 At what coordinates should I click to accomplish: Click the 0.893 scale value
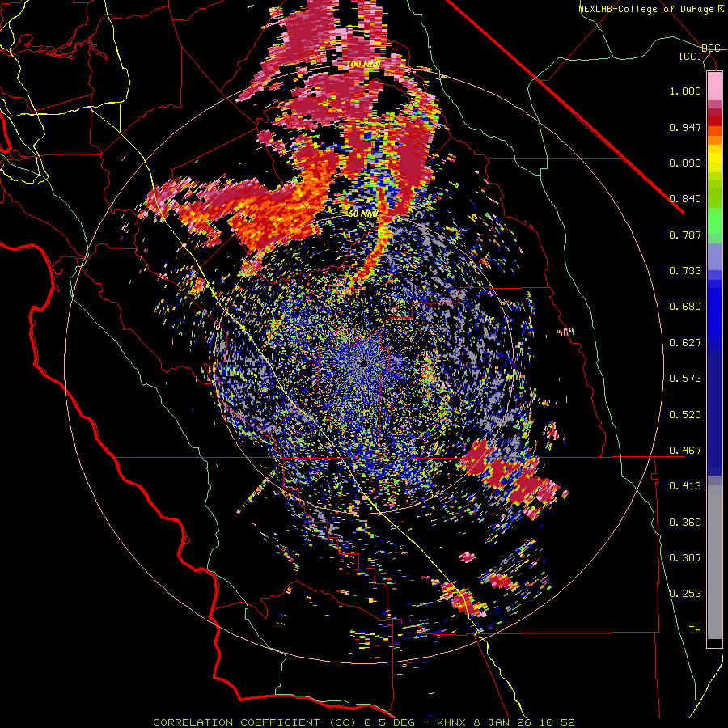pos(685,163)
